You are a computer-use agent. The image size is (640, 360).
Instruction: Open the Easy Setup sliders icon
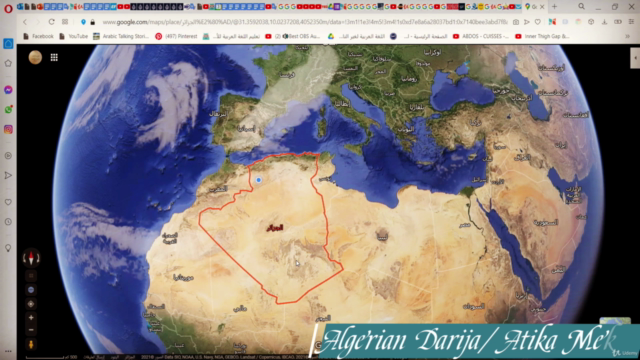[x=631, y=22]
